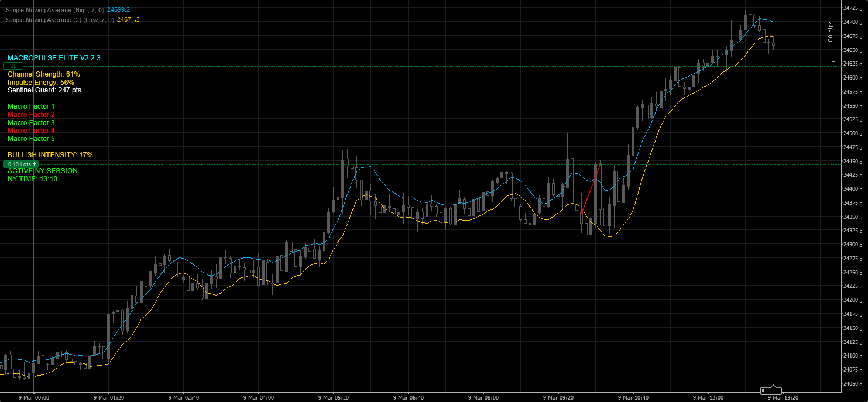Expand the SL level box
The image size is (868, 402).
(x=13, y=66)
